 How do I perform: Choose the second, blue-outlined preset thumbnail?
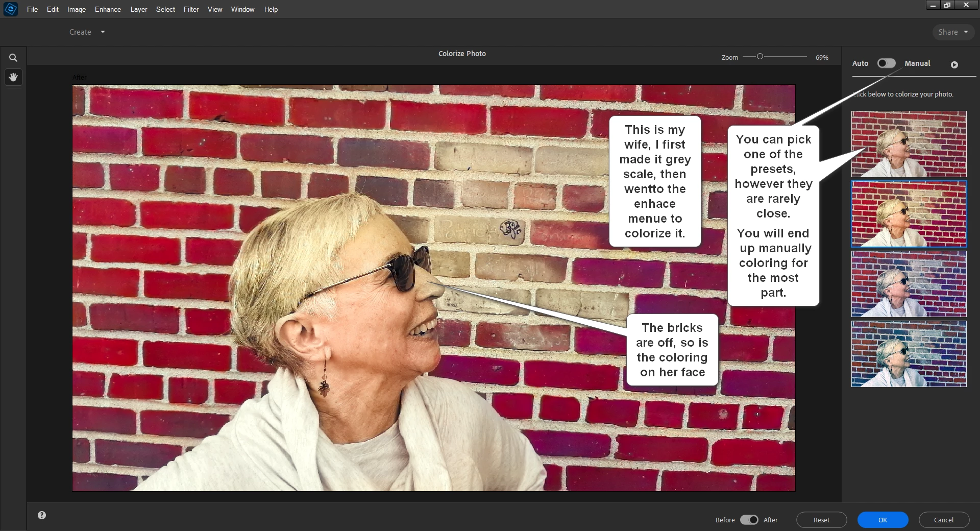click(x=909, y=214)
